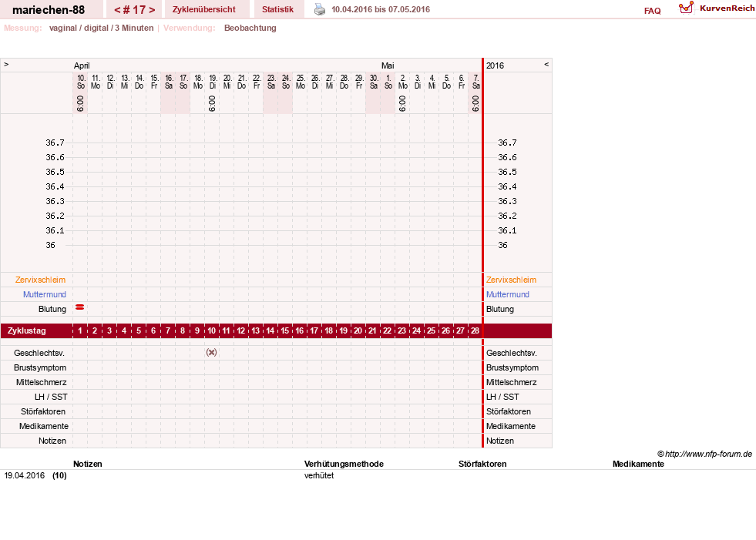Select the bottom Medikamente column header
Image resolution: width=756 pixels, height=540 pixels.
pyautogui.click(x=638, y=464)
